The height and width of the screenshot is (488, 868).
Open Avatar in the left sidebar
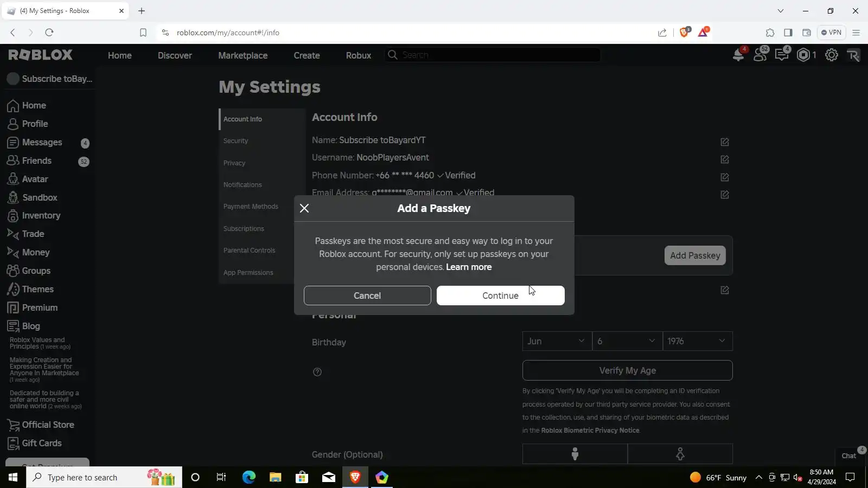coord(35,179)
